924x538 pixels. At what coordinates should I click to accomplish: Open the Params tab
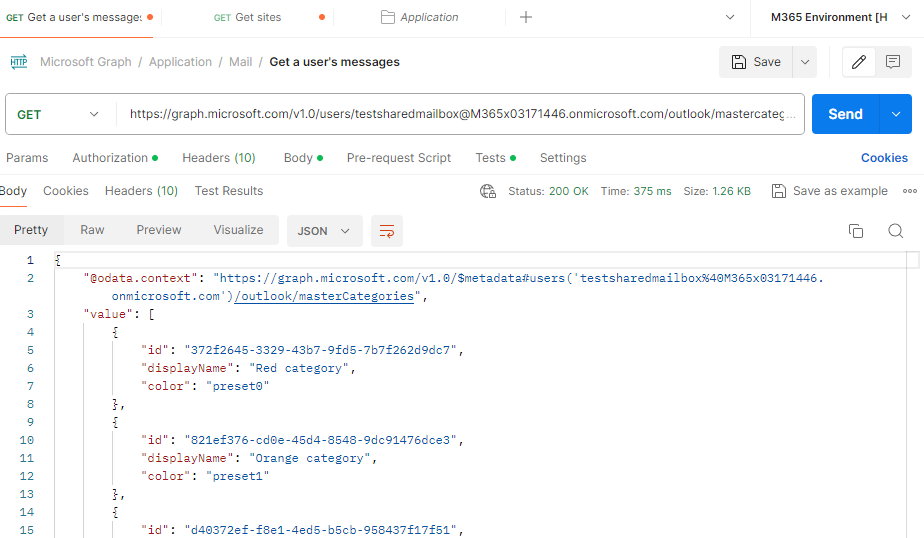tap(27, 158)
